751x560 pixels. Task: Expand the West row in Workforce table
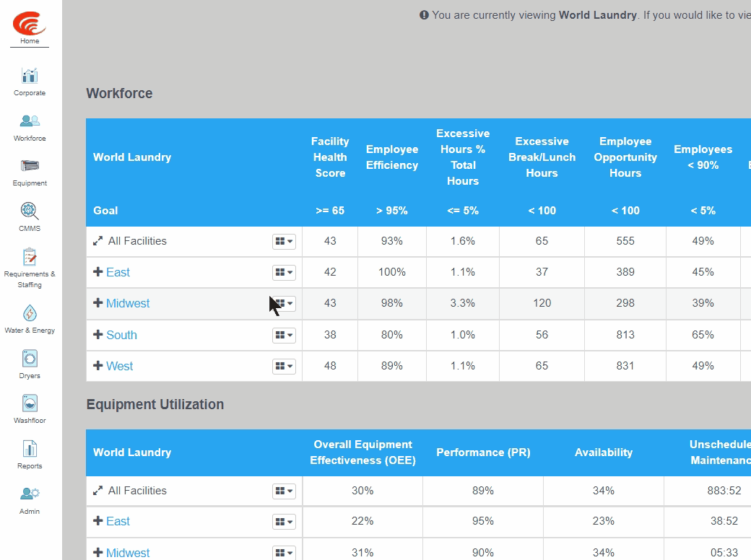97,366
